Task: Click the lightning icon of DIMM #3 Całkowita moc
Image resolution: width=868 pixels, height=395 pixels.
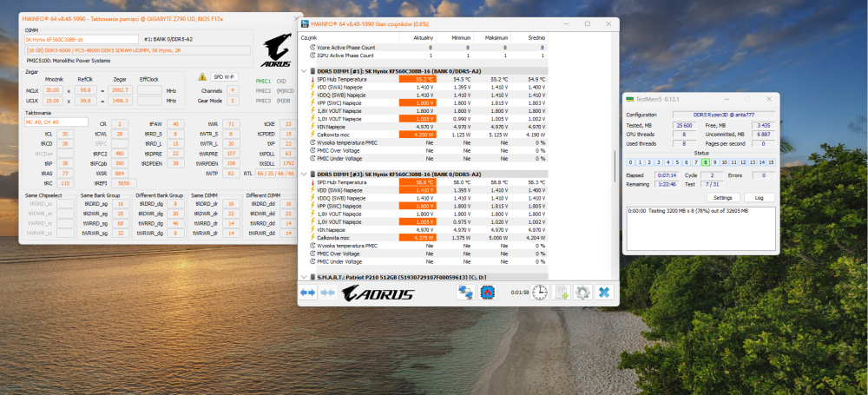Action: tap(312, 238)
